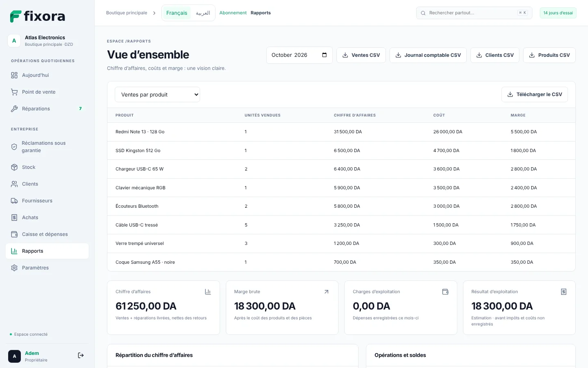Click Télécharger le CSV button
The height and width of the screenshot is (368, 588).
point(535,94)
